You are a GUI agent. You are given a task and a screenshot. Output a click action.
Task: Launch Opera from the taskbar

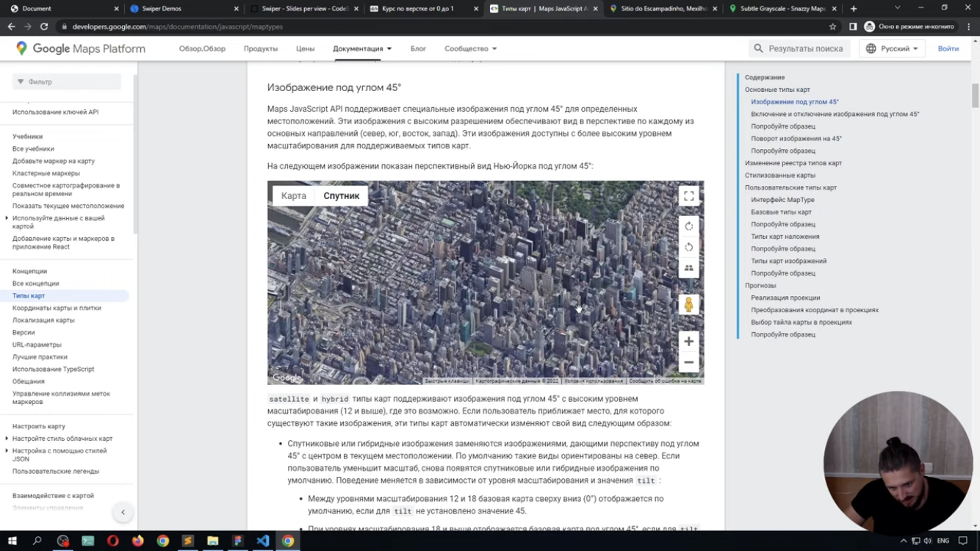tap(112, 541)
